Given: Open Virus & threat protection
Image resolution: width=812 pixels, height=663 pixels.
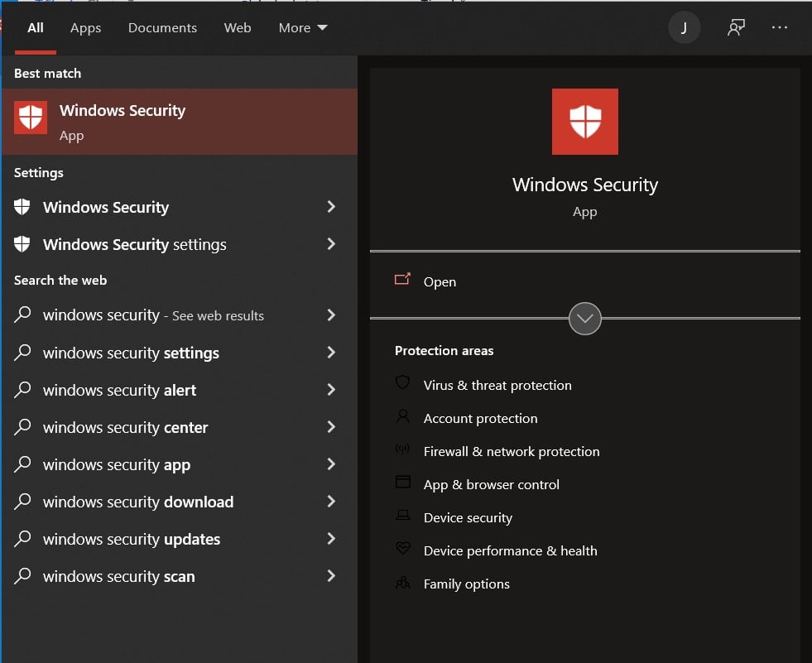Looking at the screenshot, I should [x=497, y=386].
